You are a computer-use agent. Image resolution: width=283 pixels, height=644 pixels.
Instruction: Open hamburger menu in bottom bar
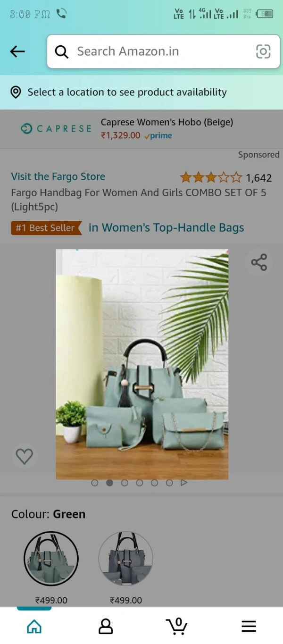(249, 626)
